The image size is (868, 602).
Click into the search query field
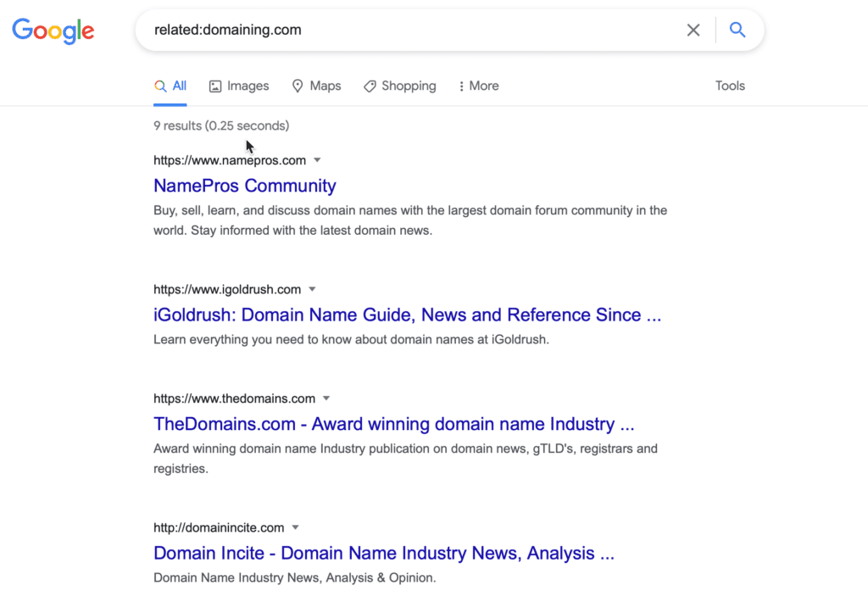407,31
